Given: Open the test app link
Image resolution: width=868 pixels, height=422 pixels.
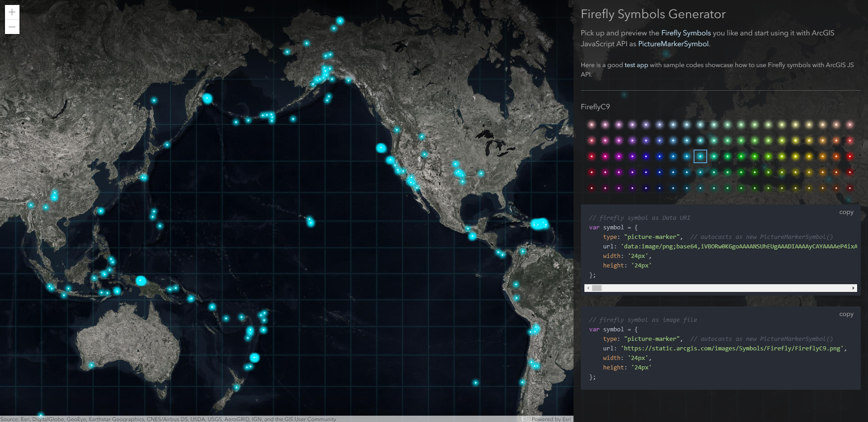Looking at the screenshot, I should [636, 65].
